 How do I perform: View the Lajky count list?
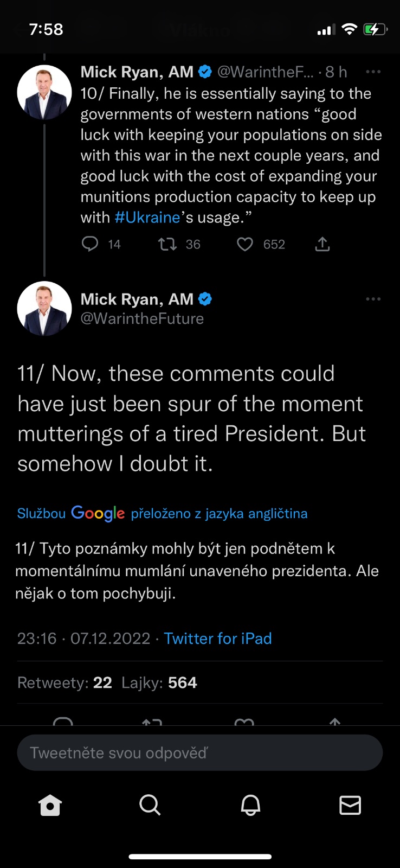pyautogui.click(x=159, y=682)
